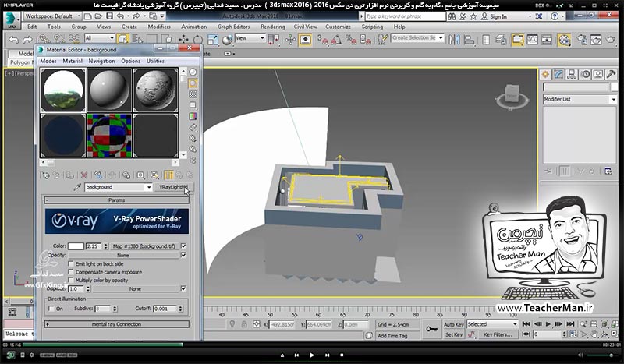Enable Emit light on back side
Screen dimensions: 624x364
pos(71,263)
